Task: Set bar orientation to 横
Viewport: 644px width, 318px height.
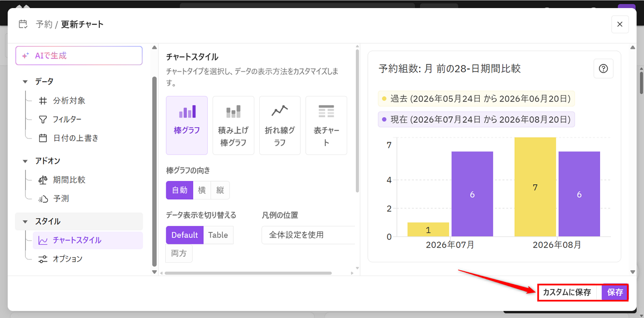Action: (x=202, y=190)
